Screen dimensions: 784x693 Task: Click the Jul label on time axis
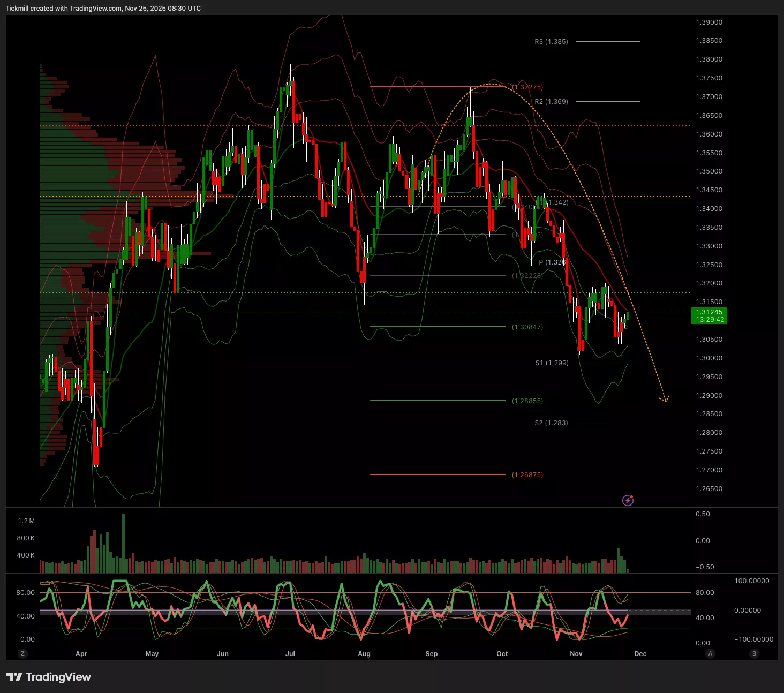(290, 654)
